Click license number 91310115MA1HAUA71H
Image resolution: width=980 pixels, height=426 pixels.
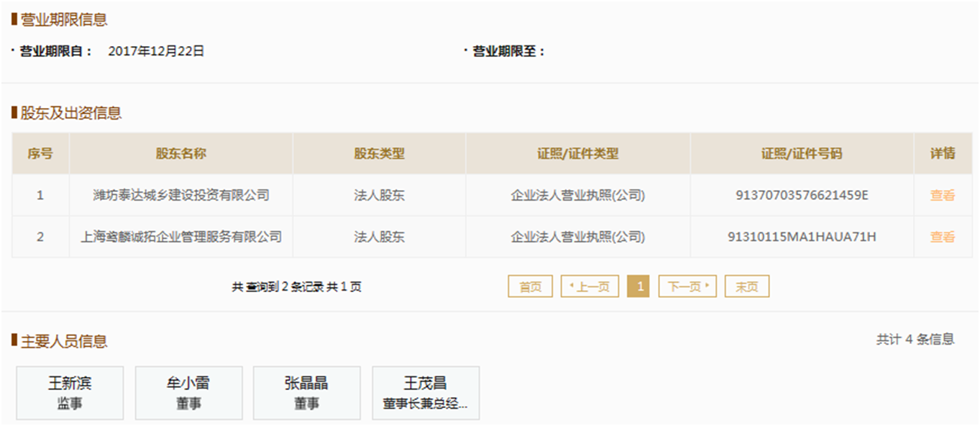tap(801, 237)
